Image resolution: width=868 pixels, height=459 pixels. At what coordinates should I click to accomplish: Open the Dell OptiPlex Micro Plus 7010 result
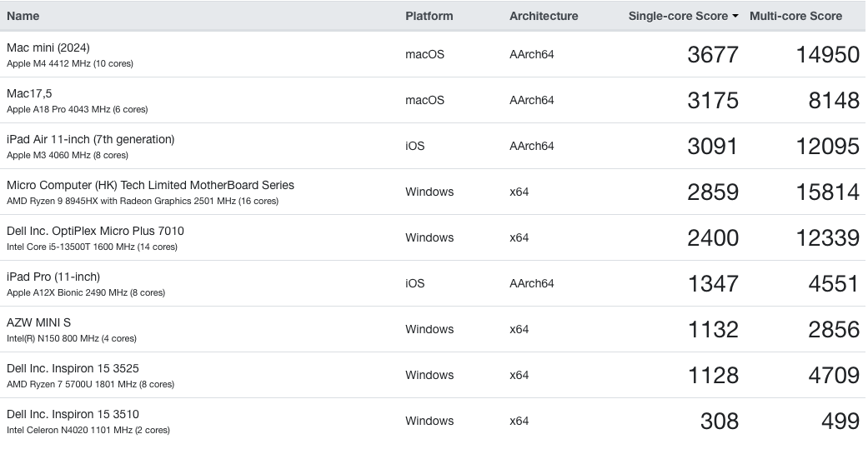tap(95, 231)
